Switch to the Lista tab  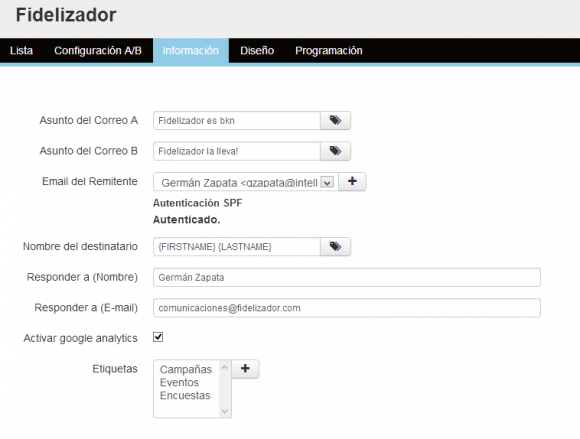coord(21,51)
